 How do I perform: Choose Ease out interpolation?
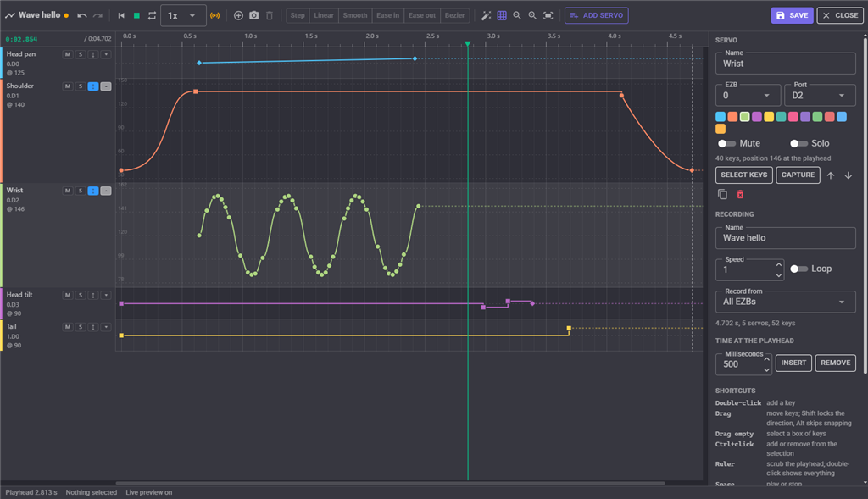click(422, 15)
